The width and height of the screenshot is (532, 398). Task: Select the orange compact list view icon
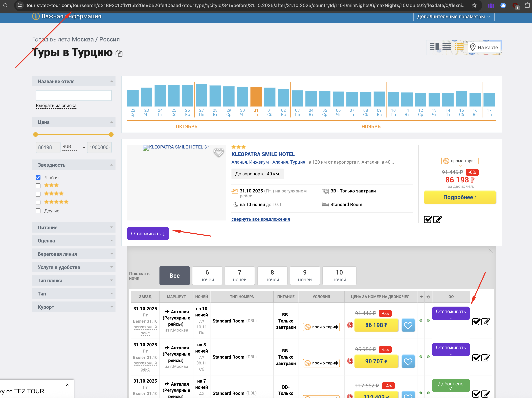click(459, 47)
